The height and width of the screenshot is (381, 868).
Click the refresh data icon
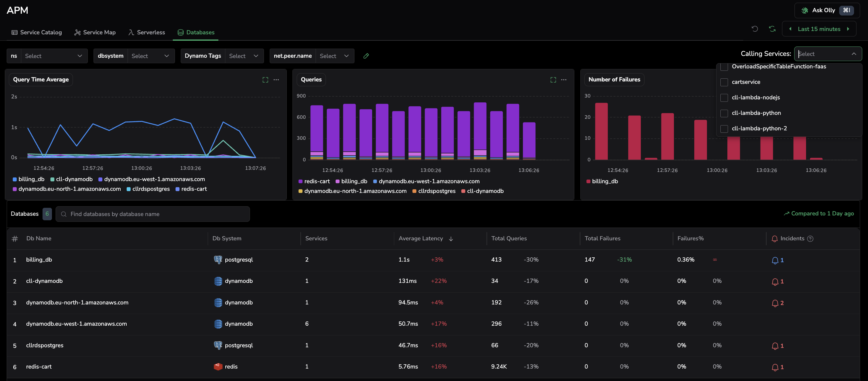click(x=772, y=29)
